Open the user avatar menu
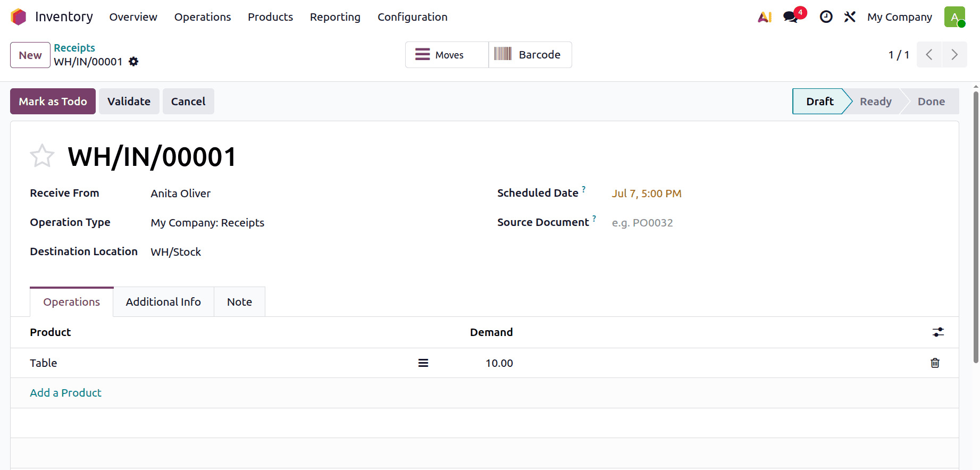The image size is (980, 470). 955,17
